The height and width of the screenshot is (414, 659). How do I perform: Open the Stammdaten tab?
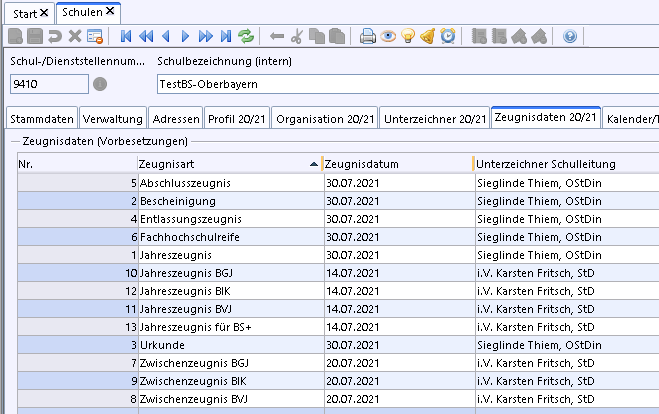click(x=42, y=119)
